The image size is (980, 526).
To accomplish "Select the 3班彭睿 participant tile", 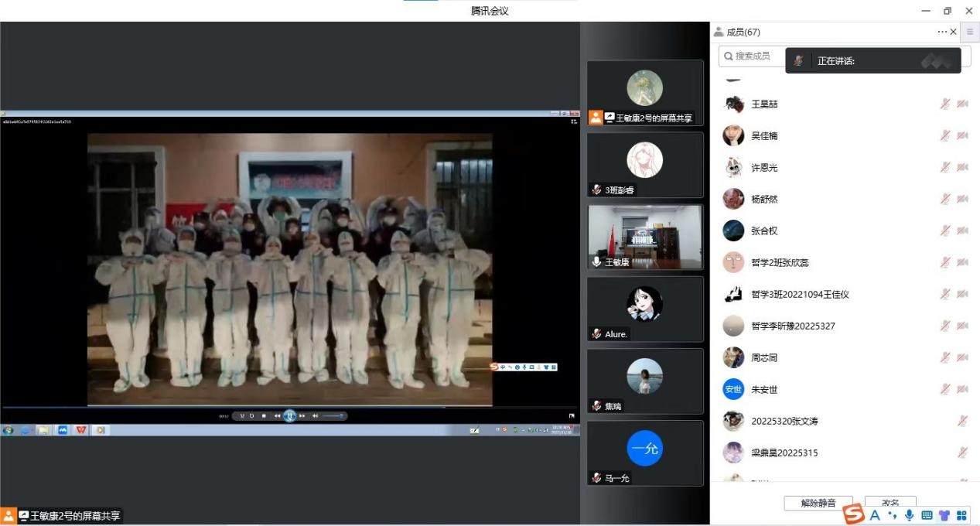I will pos(645,164).
